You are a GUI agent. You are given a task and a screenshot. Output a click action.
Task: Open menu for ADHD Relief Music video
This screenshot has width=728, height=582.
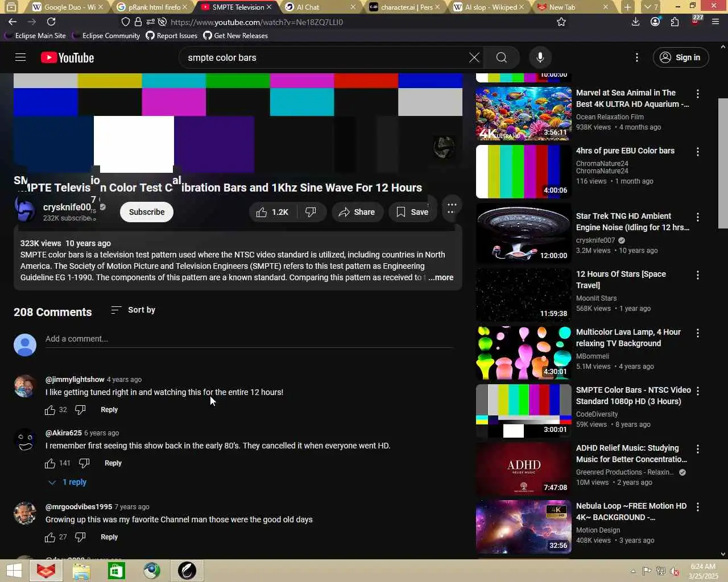click(698, 449)
